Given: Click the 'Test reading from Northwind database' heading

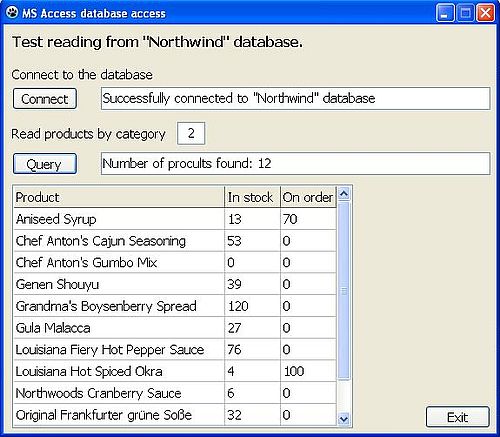Looking at the screenshot, I should (157, 42).
